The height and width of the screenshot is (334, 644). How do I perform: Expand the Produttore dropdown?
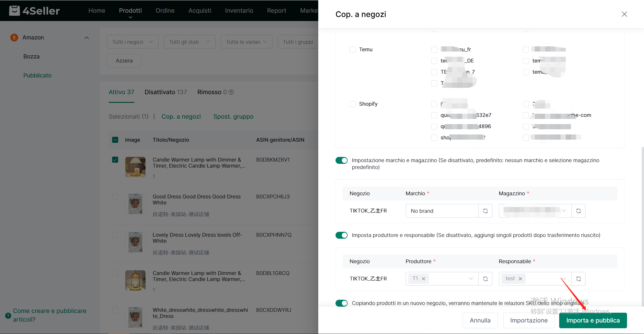[471, 279]
